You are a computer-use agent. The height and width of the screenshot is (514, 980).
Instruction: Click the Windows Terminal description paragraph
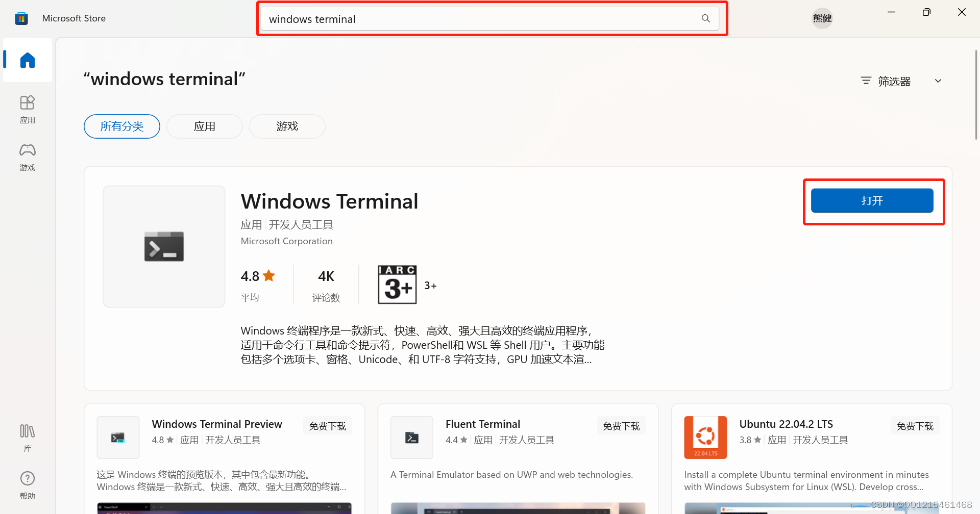[x=423, y=345]
